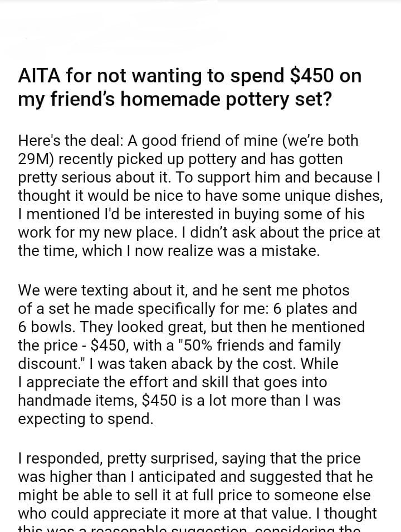Click "work for my new place" text
The height and width of the screenshot is (532, 401).
pos(97,233)
